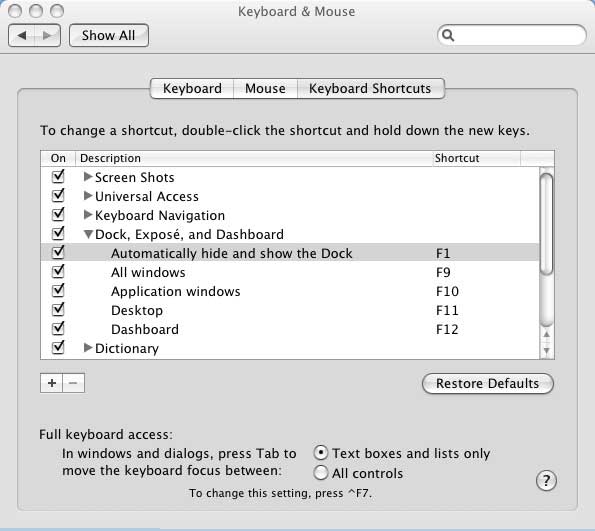Image resolution: width=595 pixels, height=531 pixels.
Task: Uncheck the Desktop shortcut checkbox
Action: [x=58, y=309]
